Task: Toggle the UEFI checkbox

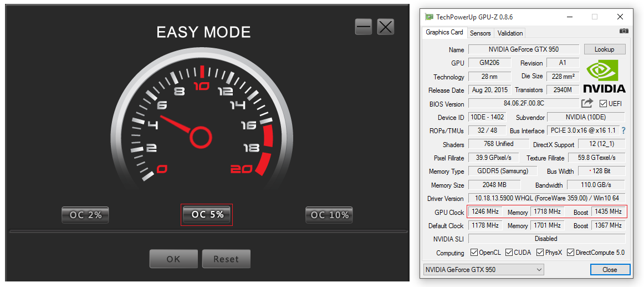Action: [x=604, y=103]
